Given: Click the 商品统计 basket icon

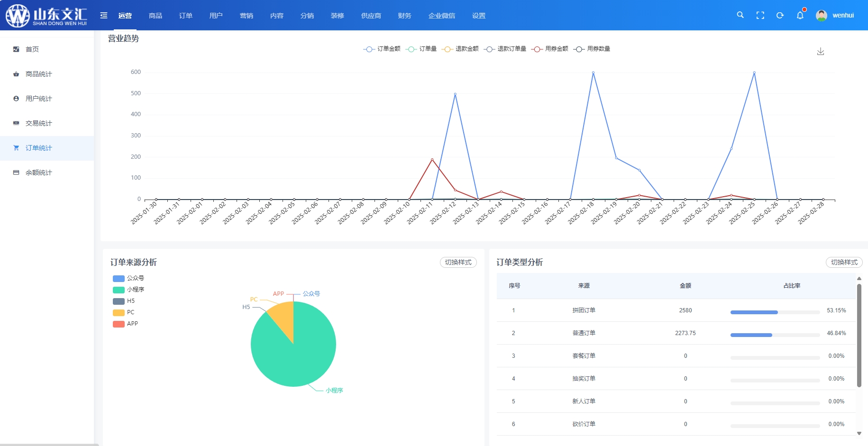Looking at the screenshot, I should point(16,74).
